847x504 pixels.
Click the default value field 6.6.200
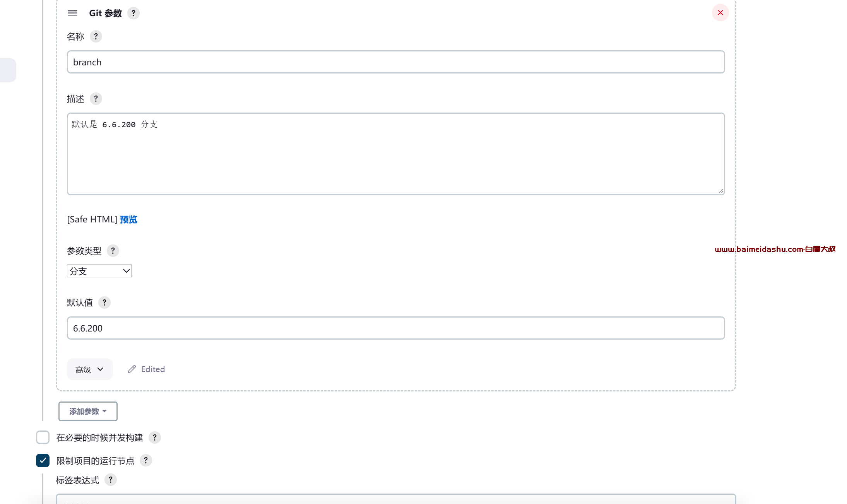pyautogui.click(x=396, y=328)
